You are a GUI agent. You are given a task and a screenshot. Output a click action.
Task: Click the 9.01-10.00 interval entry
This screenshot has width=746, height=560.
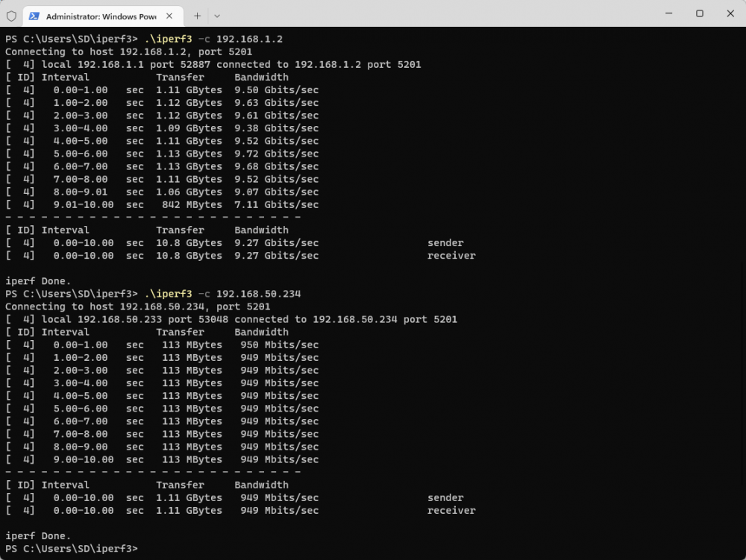(84, 205)
